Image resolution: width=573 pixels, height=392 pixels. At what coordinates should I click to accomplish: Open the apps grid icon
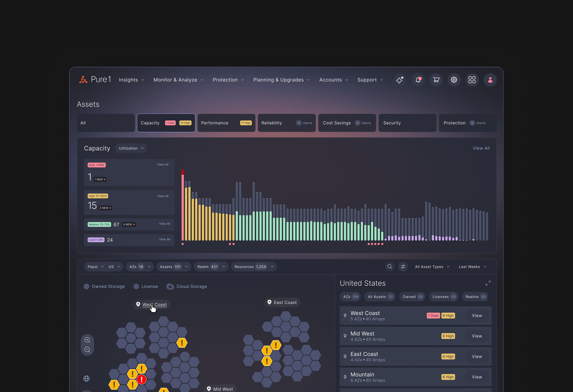click(472, 80)
